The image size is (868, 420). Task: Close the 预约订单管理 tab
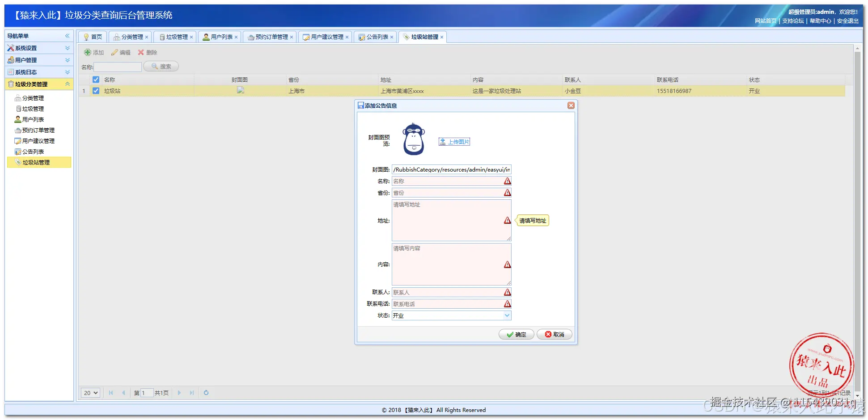[x=292, y=37]
